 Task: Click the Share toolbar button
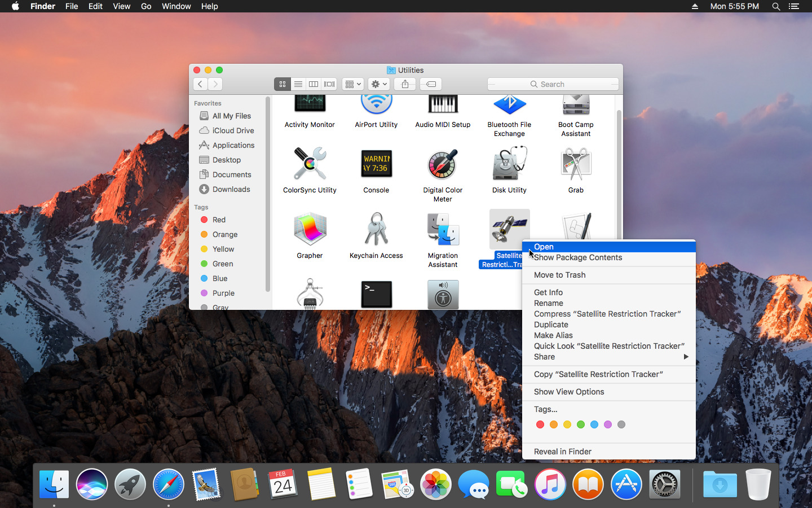(x=405, y=84)
